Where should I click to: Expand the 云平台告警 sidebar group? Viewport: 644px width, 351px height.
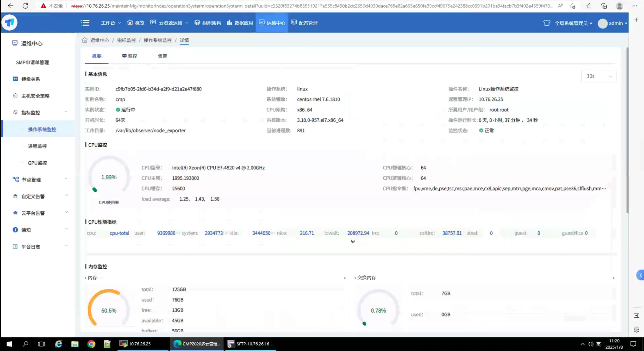(66, 212)
